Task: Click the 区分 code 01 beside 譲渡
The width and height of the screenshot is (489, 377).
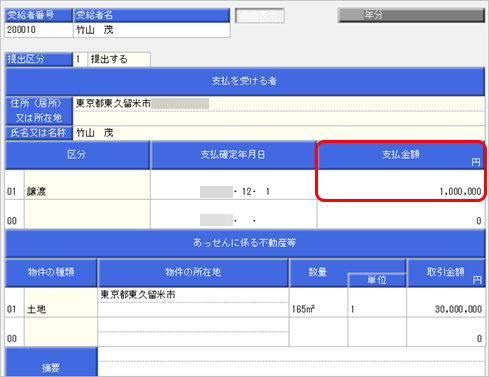Action: click(15, 185)
